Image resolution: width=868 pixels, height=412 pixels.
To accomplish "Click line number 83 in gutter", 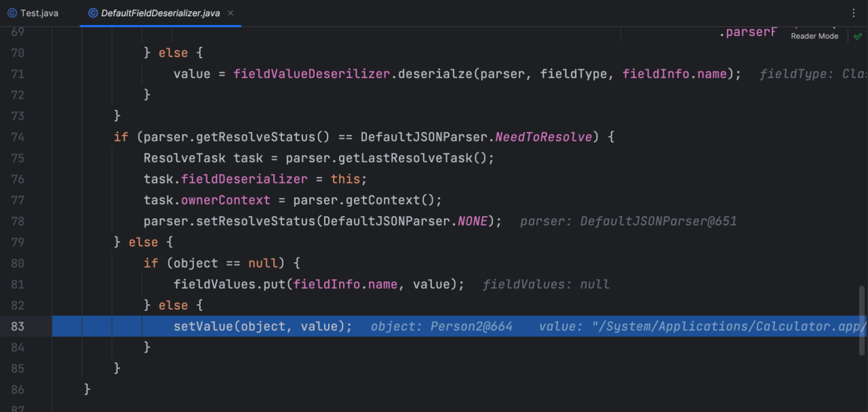I will pyautogui.click(x=18, y=326).
